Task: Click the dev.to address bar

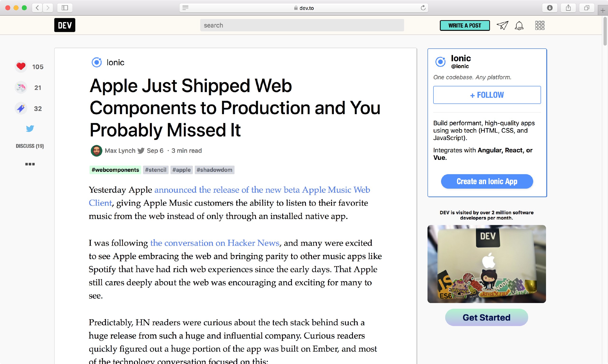Action: point(304,8)
